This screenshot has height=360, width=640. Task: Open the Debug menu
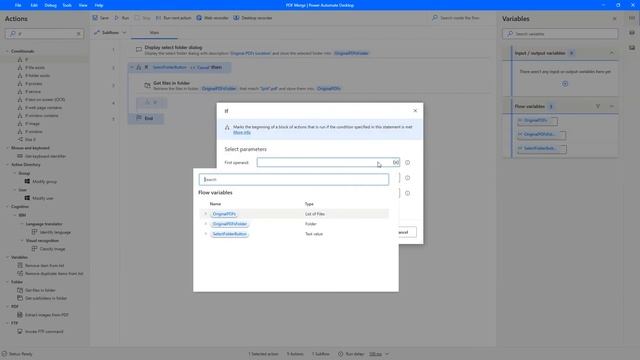point(50,5)
